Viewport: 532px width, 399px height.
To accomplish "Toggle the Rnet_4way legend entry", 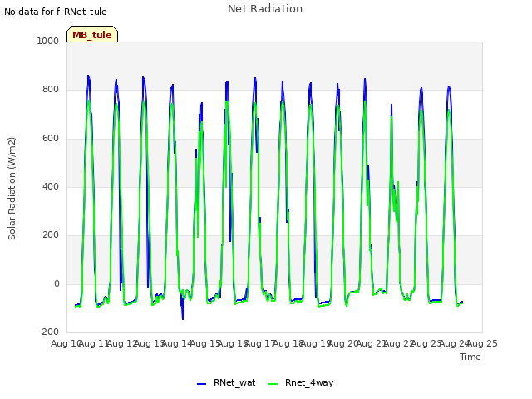I will pyautogui.click(x=301, y=382).
